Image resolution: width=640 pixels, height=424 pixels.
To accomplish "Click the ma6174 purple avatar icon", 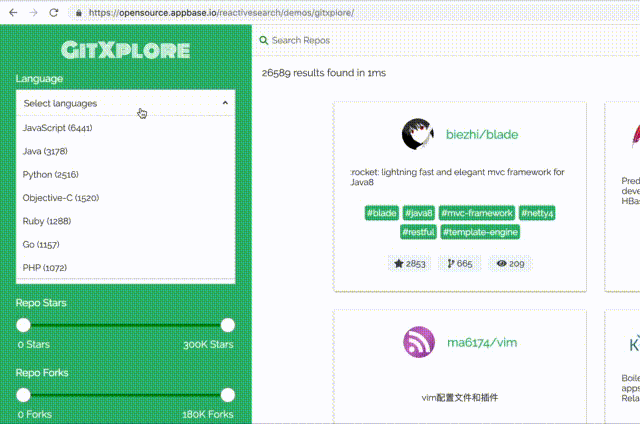I will pos(419,342).
